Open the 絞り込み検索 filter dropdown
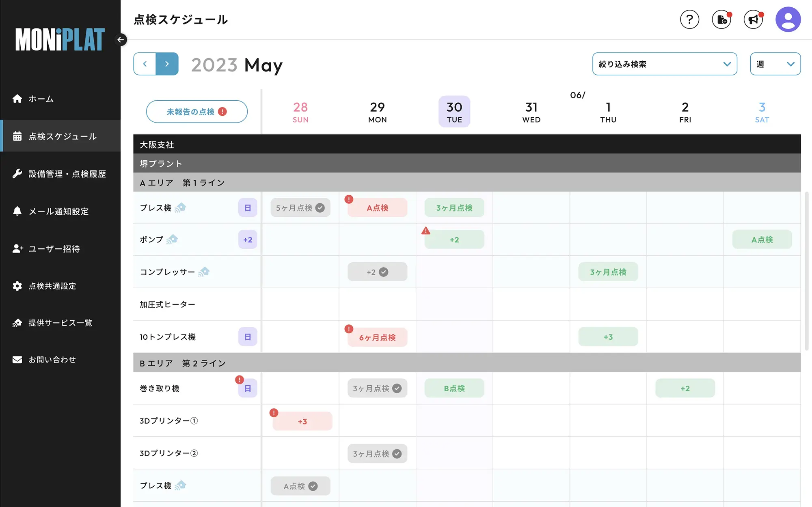Image resolution: width=812 pixels, height=507 pixels. point(664,64)
